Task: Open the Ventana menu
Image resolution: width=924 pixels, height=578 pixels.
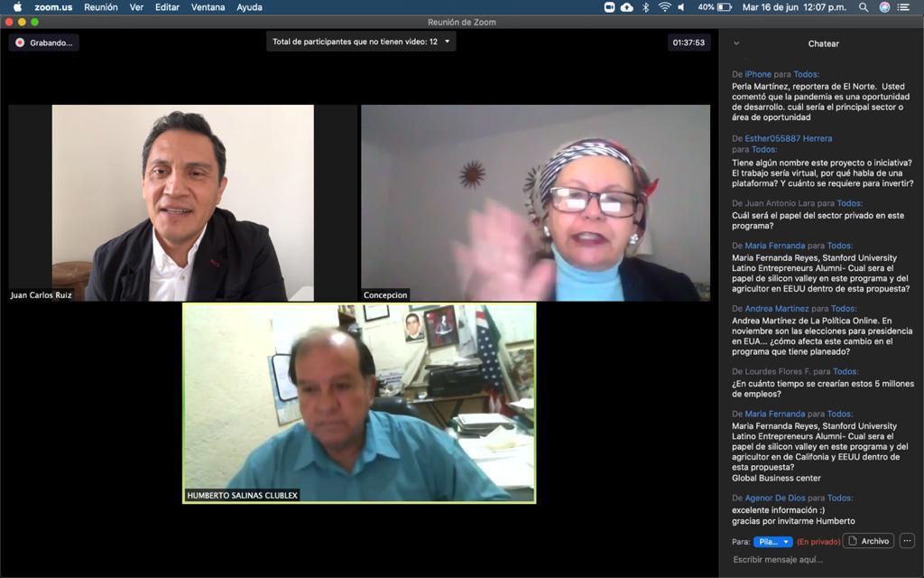Action: tap(208, 7)
